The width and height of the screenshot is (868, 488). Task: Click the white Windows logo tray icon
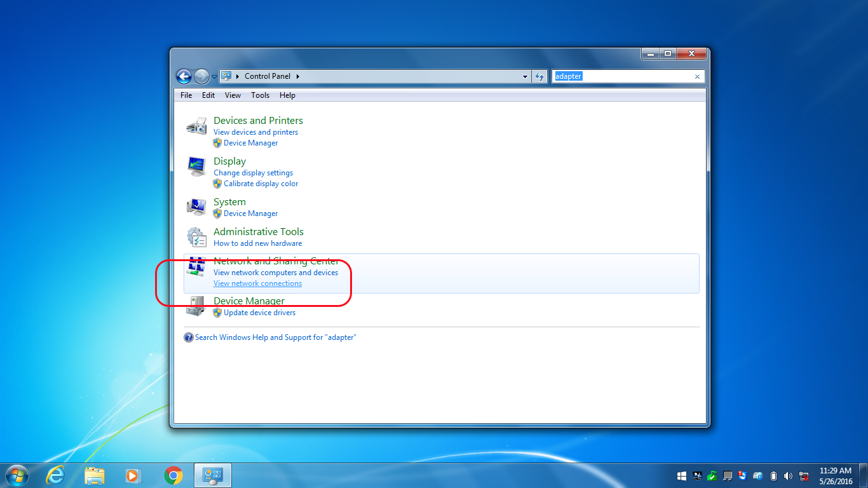click(x=682, y=475)
